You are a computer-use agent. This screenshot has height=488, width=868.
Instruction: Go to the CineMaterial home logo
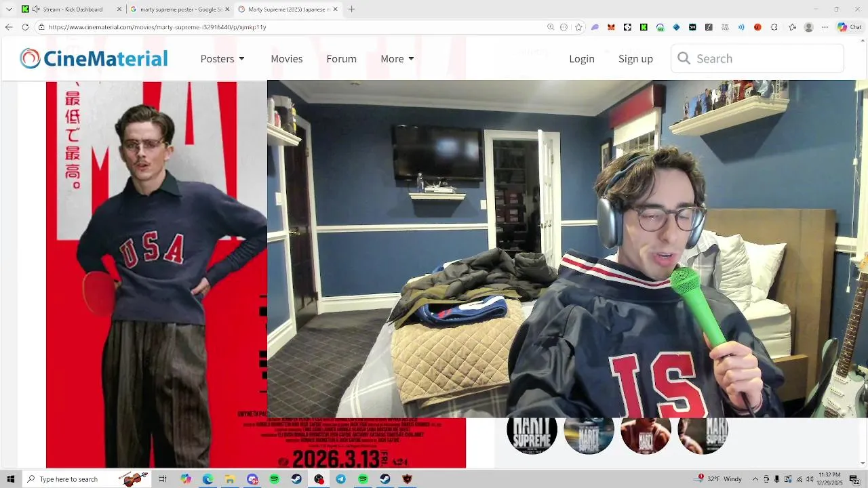coord(94,58)
